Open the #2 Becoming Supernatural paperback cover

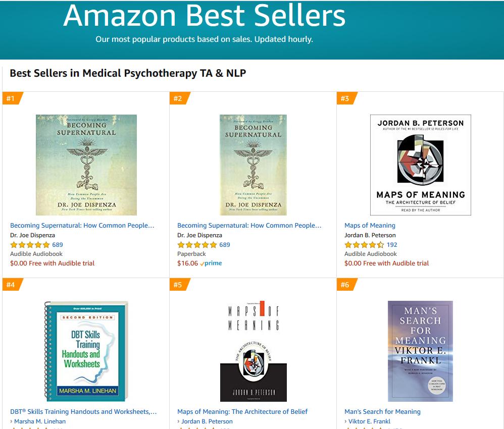coord(253,165)
